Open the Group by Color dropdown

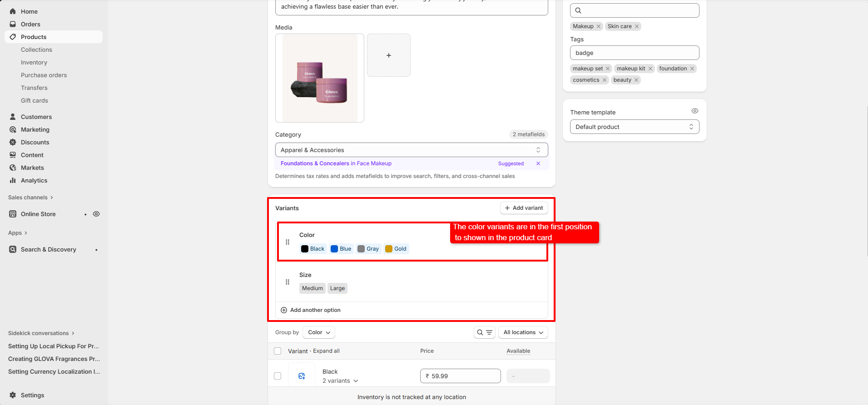(319, 332)
